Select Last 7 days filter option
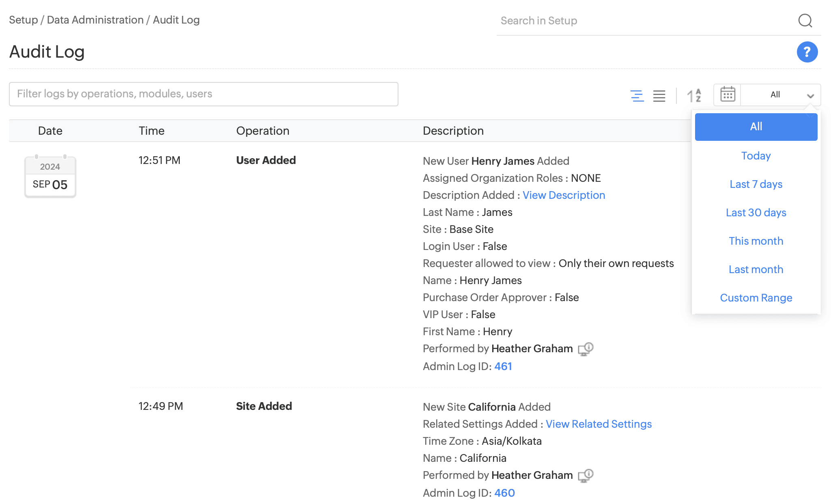831x504 pixels. pos(756,184)
